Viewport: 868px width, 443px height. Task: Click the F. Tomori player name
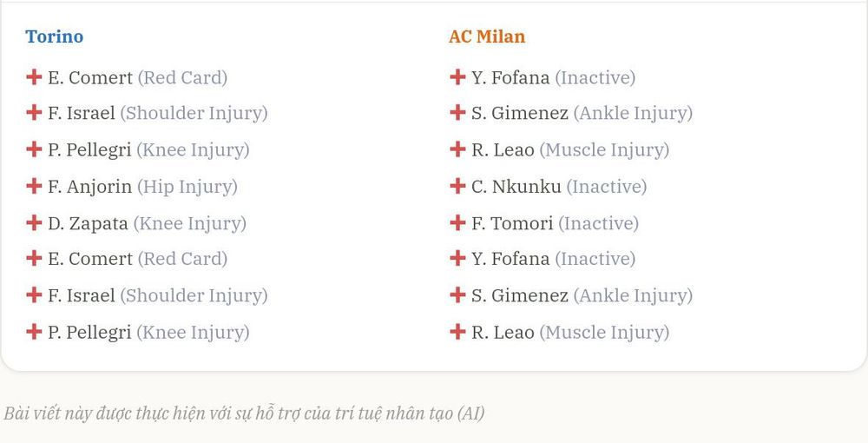[512, 224]
